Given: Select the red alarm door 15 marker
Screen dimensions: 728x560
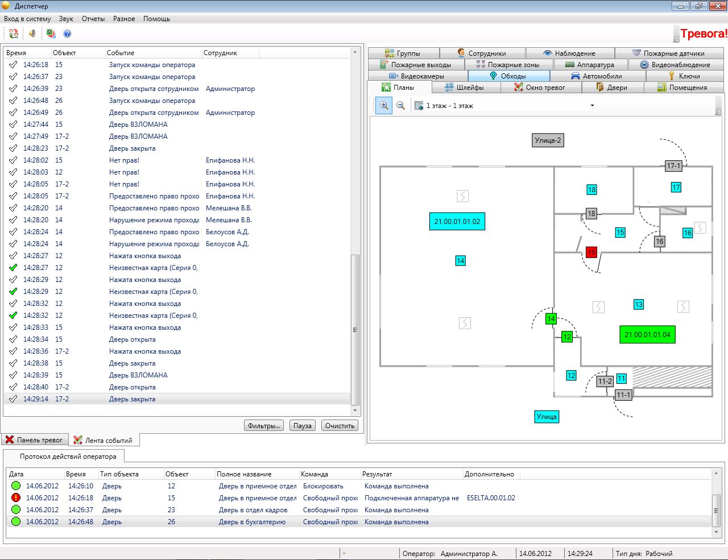Looking at the screenshot, I should coord(591,252).
